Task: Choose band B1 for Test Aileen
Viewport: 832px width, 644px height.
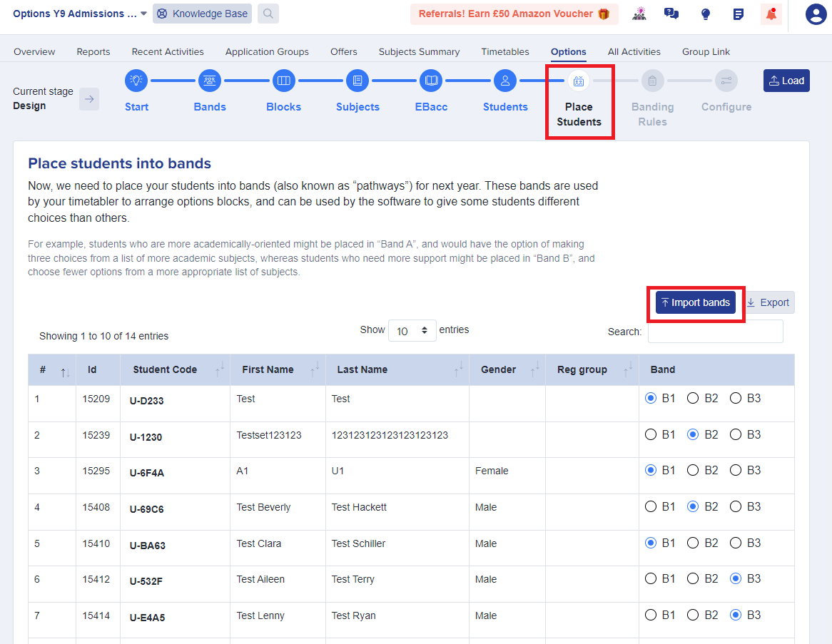Action: pos(650,579)
